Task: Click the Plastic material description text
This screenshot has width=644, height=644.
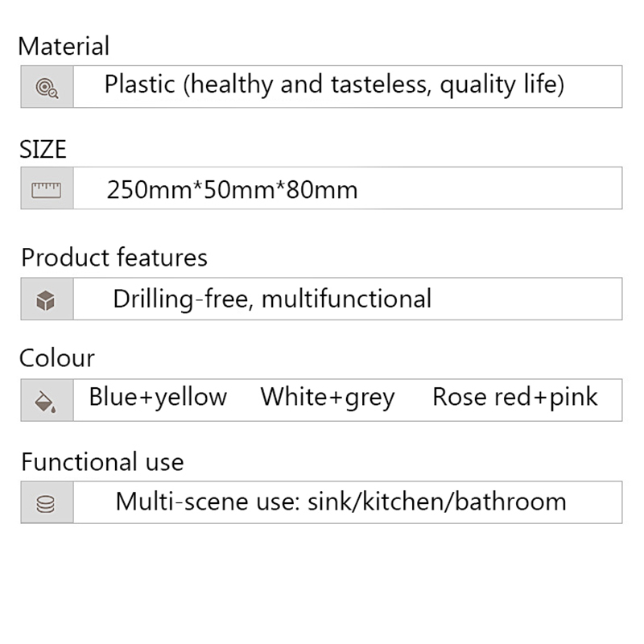Action: [x=334, y=84]
